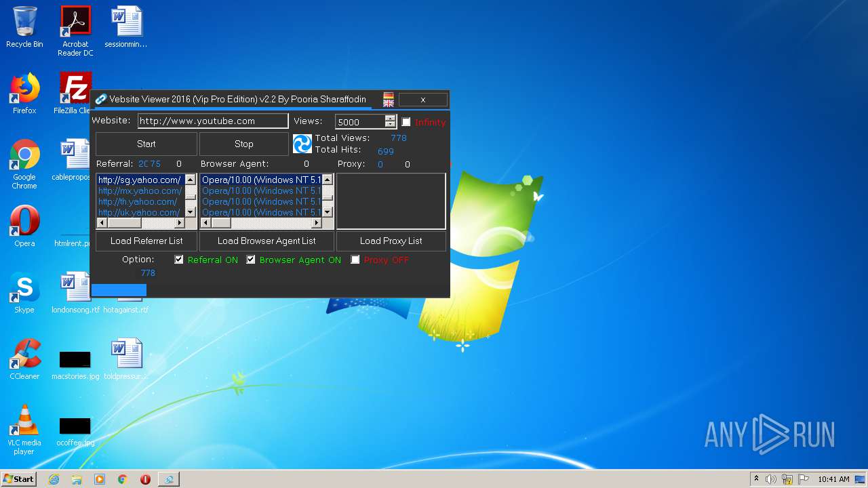
Task: Select http://mx.yahoo.com/ in the referrer list
Action: pyautogui.click(x=140, y=190)
